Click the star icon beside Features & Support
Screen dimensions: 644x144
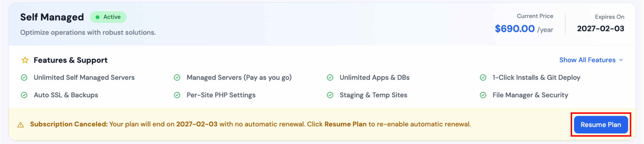(25, 60)
